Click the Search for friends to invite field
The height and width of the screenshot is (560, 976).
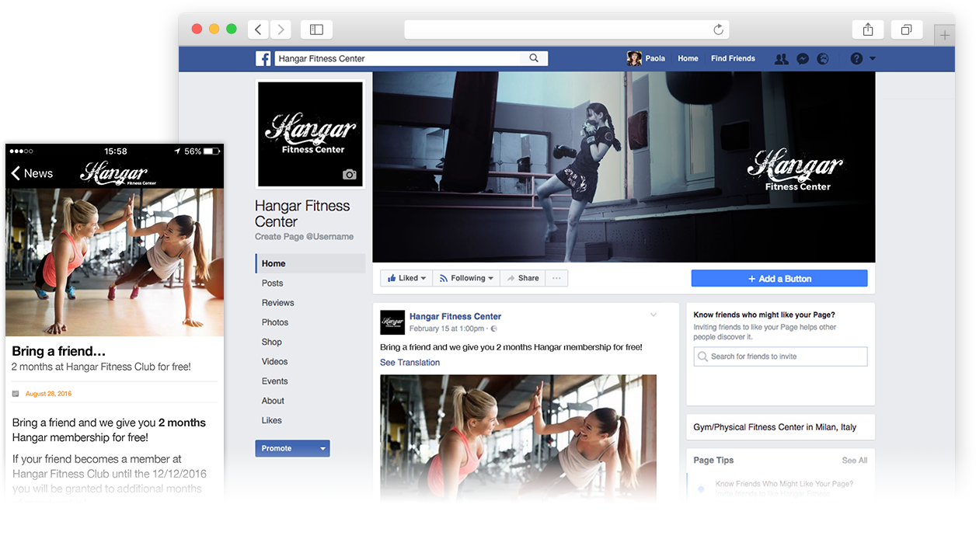click(780, 357)
